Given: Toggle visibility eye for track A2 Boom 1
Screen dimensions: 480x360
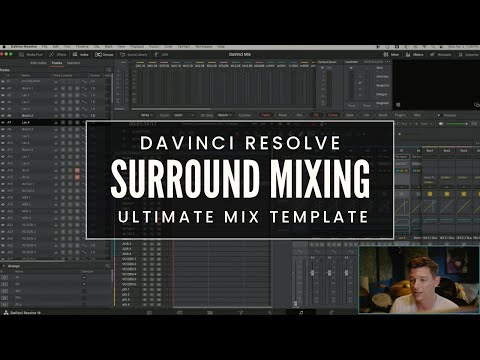Looking at the screenshot, I should click(3, 88).
